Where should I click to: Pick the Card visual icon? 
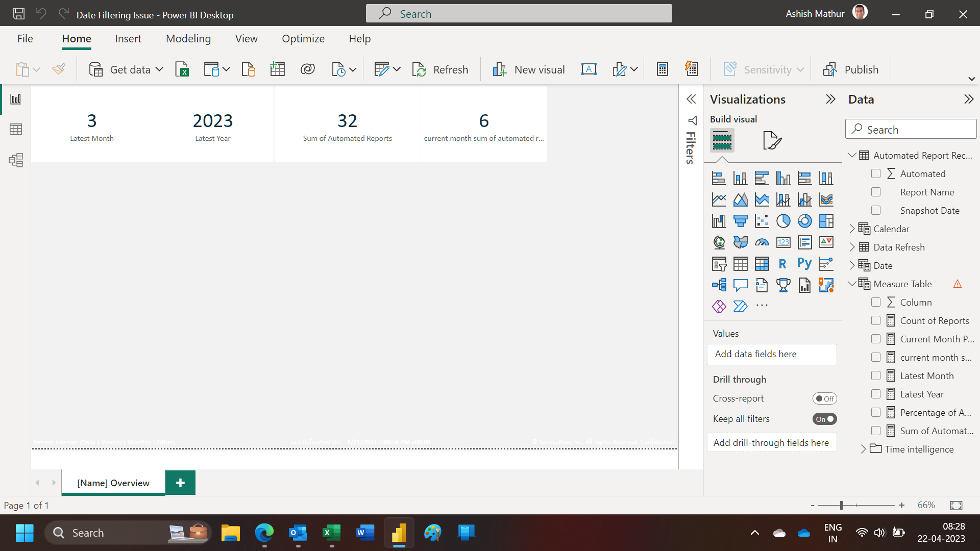tap(783, 242)
